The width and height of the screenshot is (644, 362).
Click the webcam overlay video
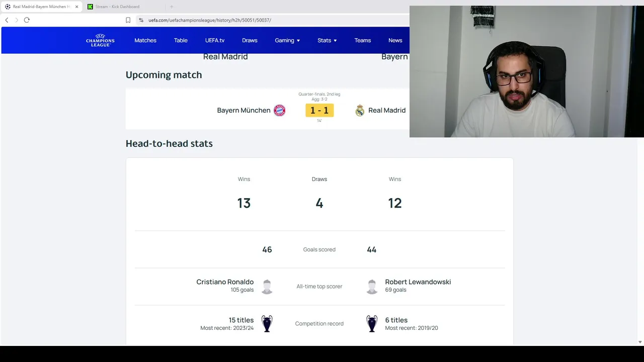(x=527, y=71)
